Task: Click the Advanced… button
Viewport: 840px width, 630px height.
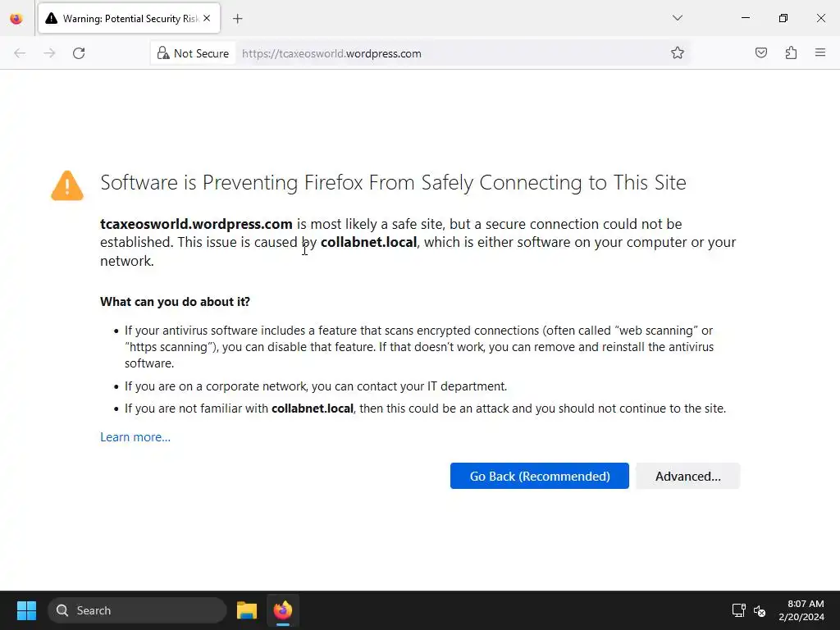Action: tap(688, 476)
